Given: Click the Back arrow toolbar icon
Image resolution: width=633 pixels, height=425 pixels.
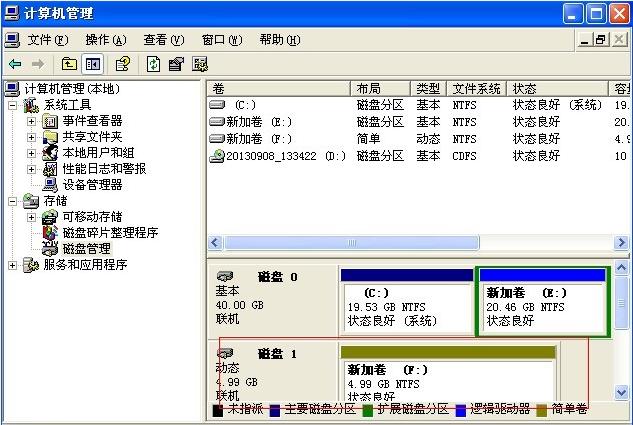Looking at the screenshot, I should pyautogui.click(x=15, y=64).
